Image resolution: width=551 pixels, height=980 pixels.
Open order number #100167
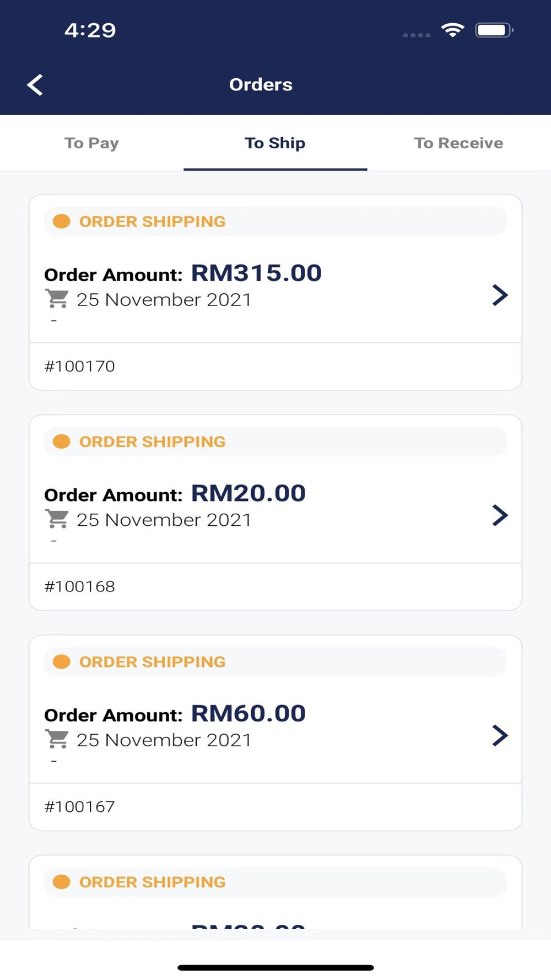pos(79,806)
